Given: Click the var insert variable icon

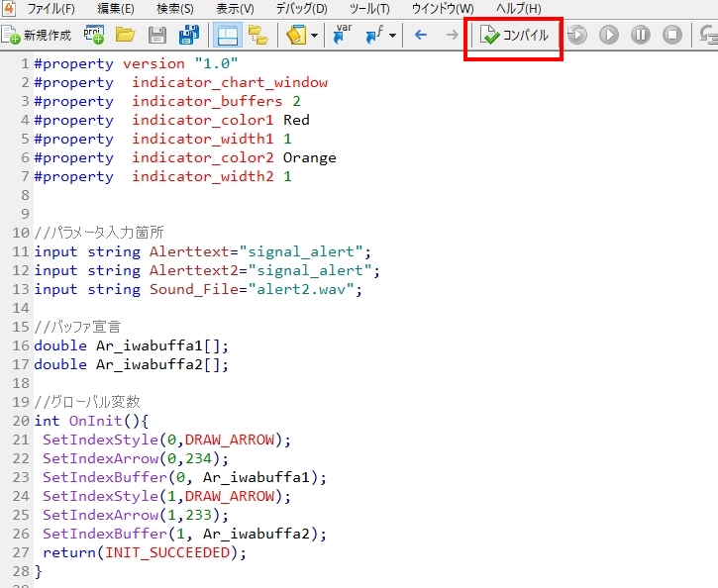Looking at the screenshot, I should point(343,35).
